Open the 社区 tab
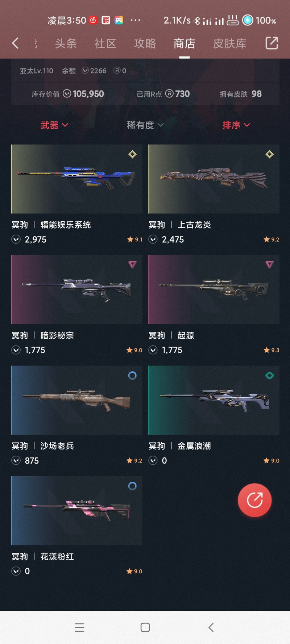Viewport: 290px width, 644px height. click(x=105, y=43)
